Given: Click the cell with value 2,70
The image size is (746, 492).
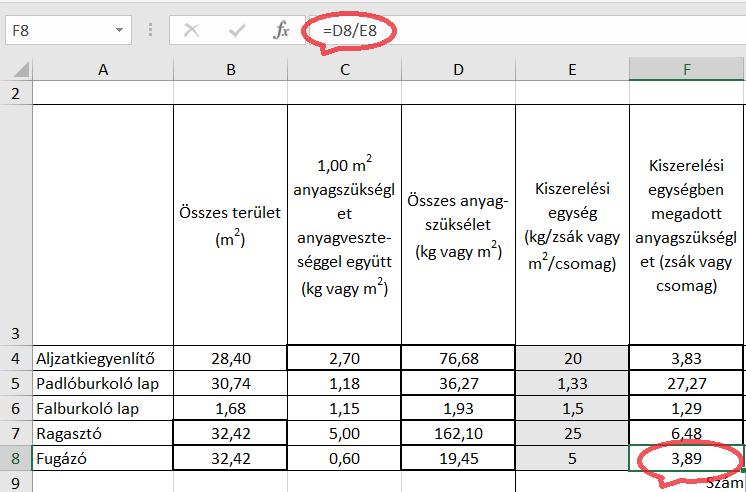Looking at the screenshot, I should pos(344,358).
